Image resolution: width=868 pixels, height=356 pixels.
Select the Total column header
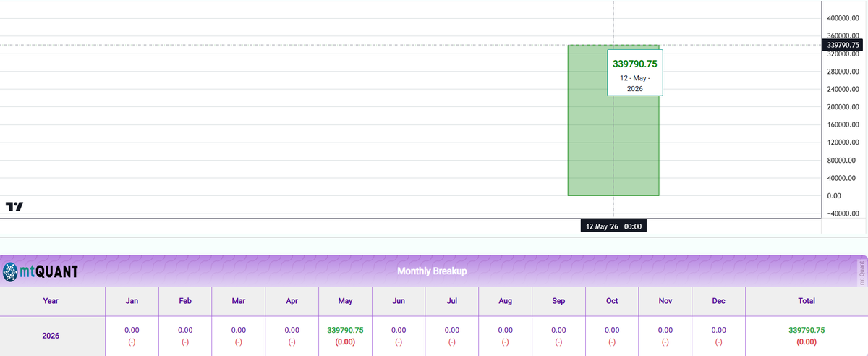(807, 301)
